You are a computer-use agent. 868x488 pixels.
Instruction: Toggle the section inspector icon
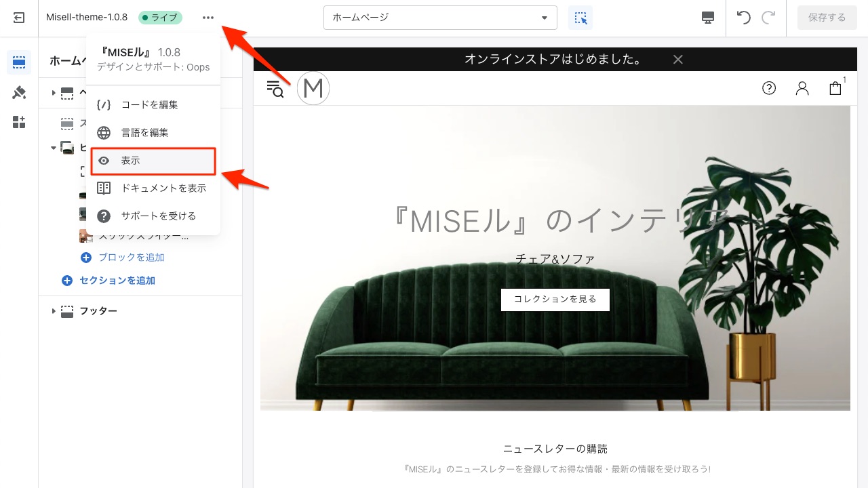580,18
